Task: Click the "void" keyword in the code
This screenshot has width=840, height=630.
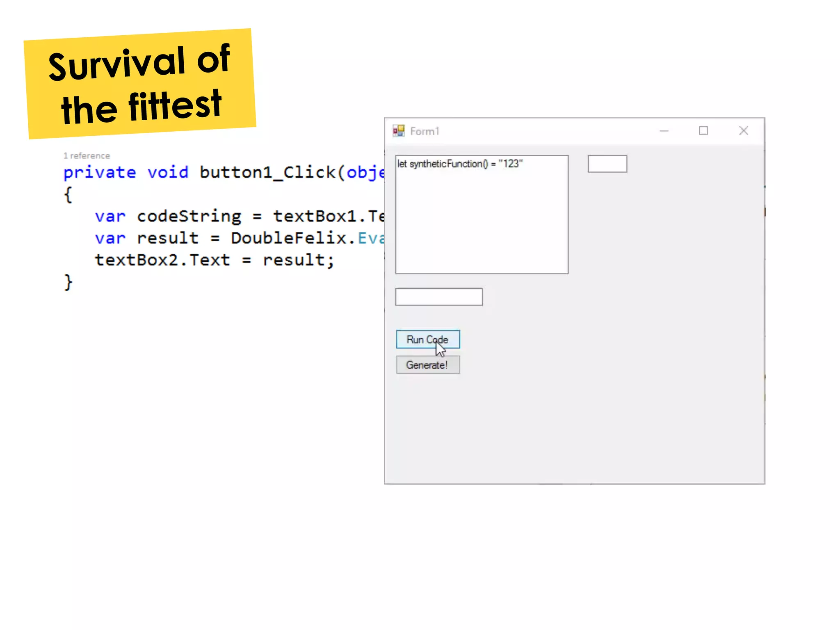Action: (x=168, y=173)
